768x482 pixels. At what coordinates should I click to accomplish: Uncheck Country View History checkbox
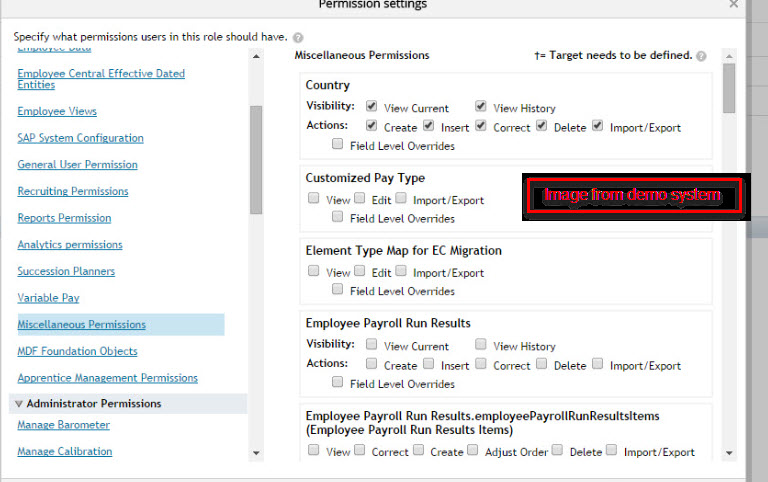tap(481, 106)
